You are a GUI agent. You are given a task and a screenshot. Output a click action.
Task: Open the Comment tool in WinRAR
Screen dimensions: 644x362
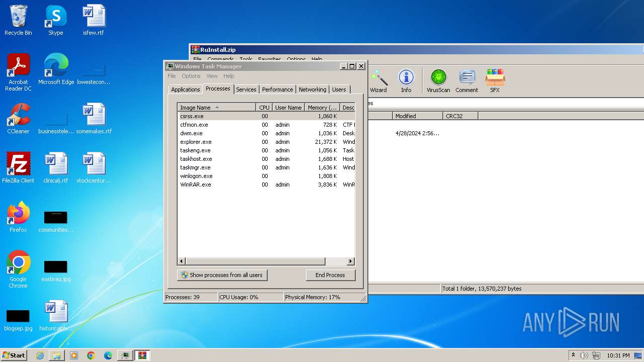coord(467,81)
